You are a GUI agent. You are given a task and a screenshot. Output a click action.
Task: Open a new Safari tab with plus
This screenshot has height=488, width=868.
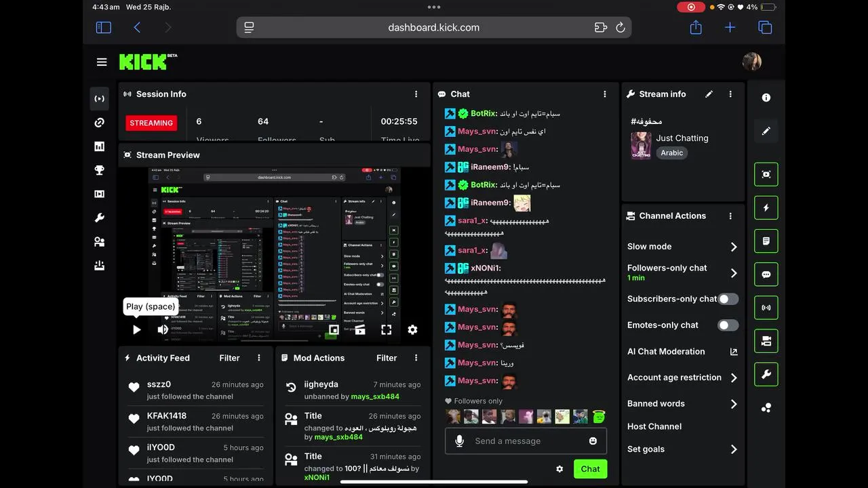(730, 28)
